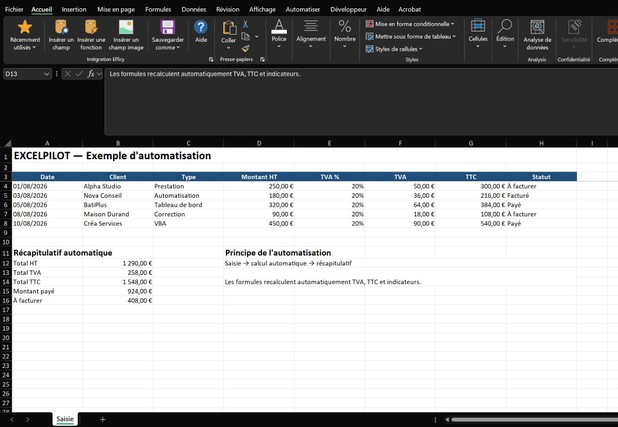Select cell containing Nova Conseil
618x427 pixels.
[x=117, y=196]
